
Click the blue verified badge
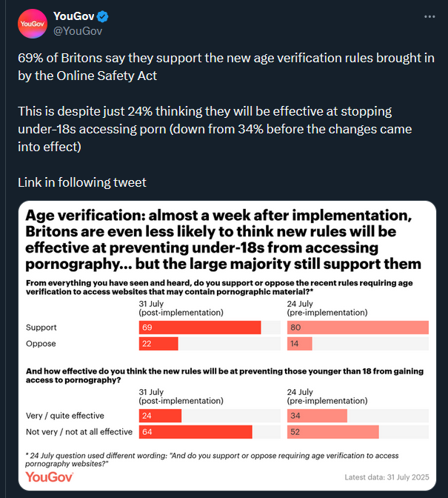tap(102, 16)
